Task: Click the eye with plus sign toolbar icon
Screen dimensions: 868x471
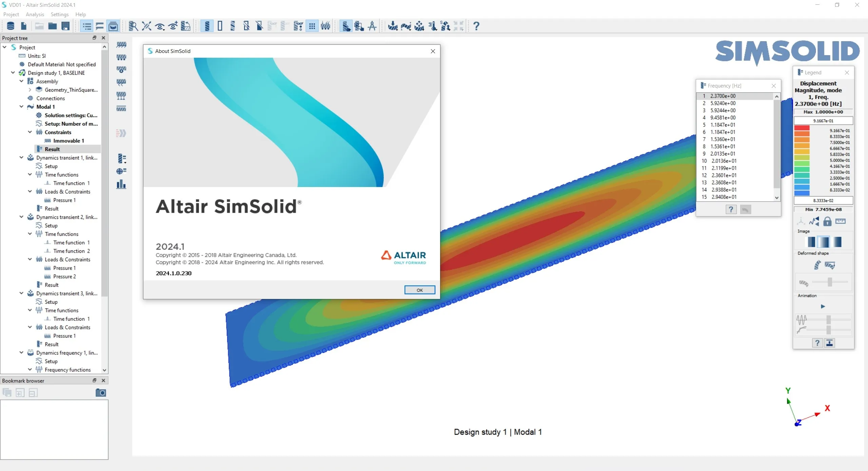Action: pyautogui.click(x=173, y=26)
